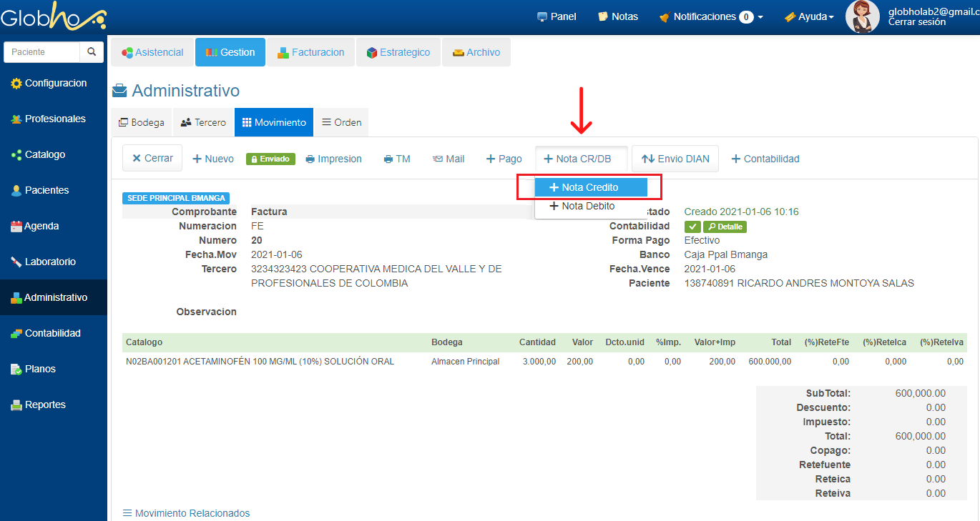Click the Cerrar sesión link
The image size is (980, 521).
(916, 22)
